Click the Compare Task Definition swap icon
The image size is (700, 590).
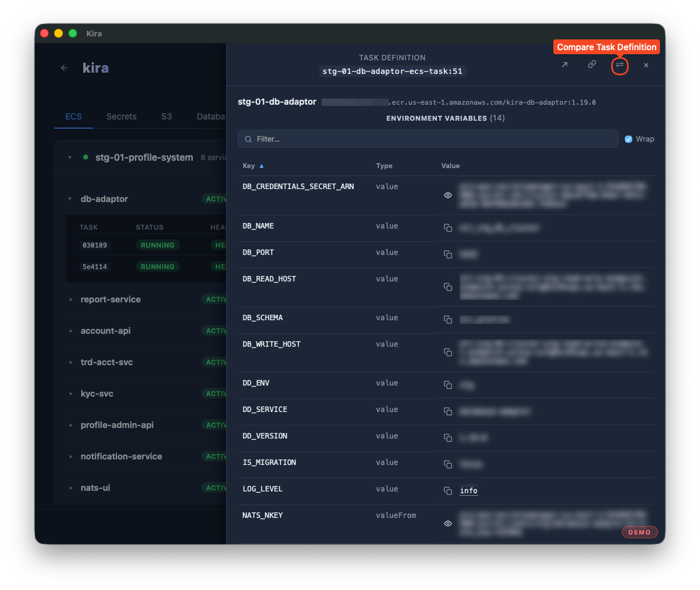[x=619, y=65]
